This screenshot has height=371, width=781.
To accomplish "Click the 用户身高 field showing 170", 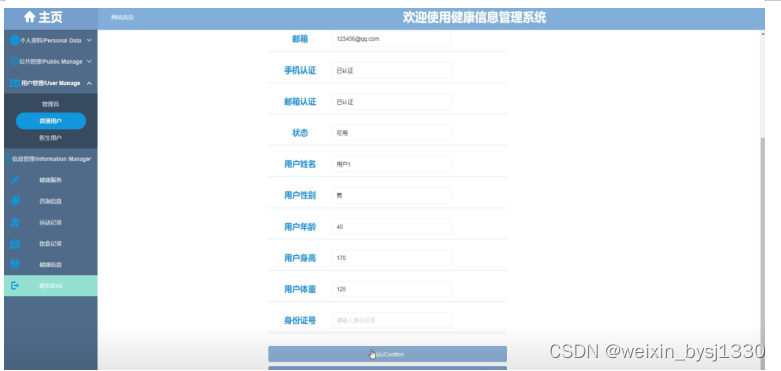I will [392, 258].
